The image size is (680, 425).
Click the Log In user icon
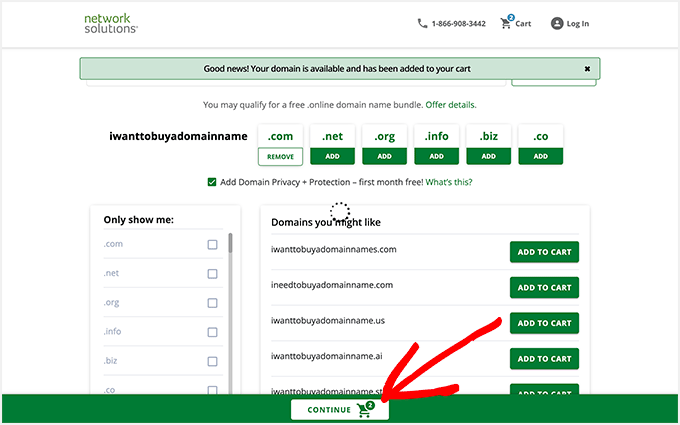(x=557, y=23)
